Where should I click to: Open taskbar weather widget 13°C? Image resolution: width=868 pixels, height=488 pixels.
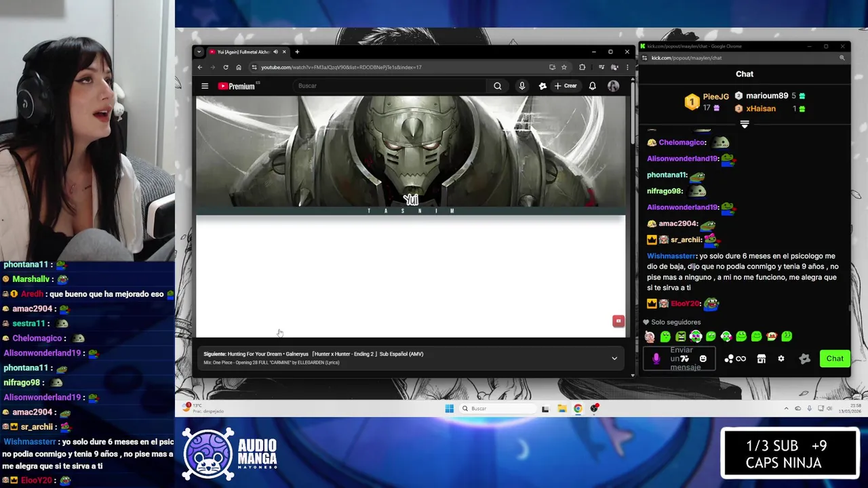coord(202,408)
